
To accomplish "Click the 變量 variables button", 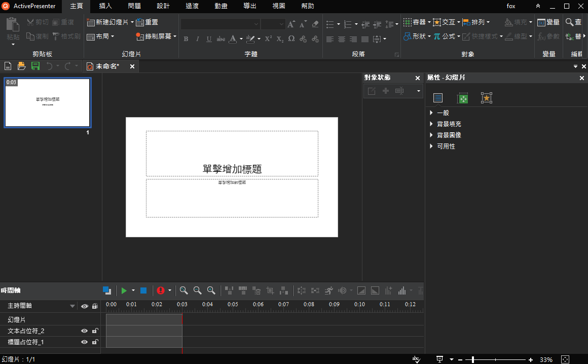I will pyautogui.click(x=548, y=22).
